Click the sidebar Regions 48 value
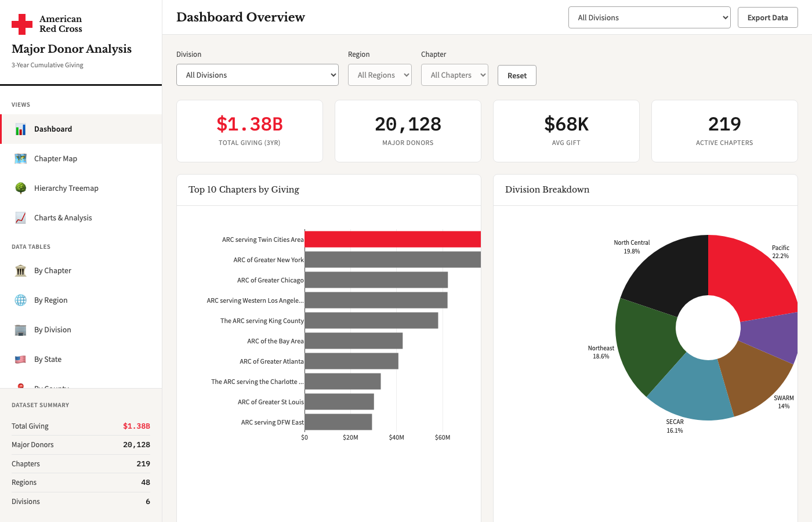The image size is (812, 522). (146, 483)
